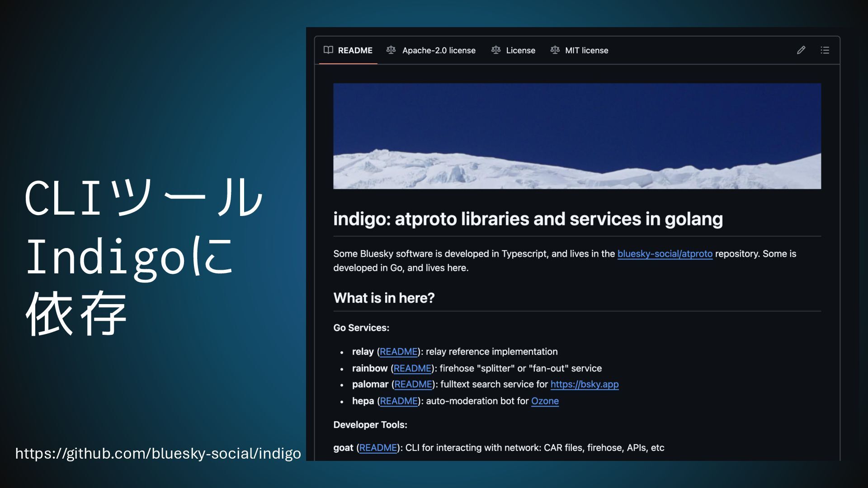The width and height of the screenshot is (868, 488).
Task: Open the goat README link
Action: (378, 448)
